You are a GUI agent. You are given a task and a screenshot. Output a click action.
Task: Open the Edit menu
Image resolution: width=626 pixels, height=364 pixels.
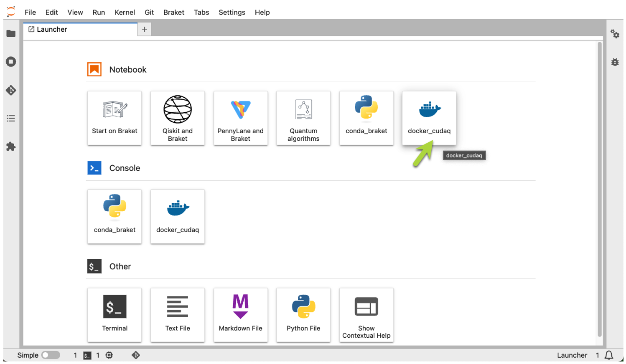coord(51,13)
